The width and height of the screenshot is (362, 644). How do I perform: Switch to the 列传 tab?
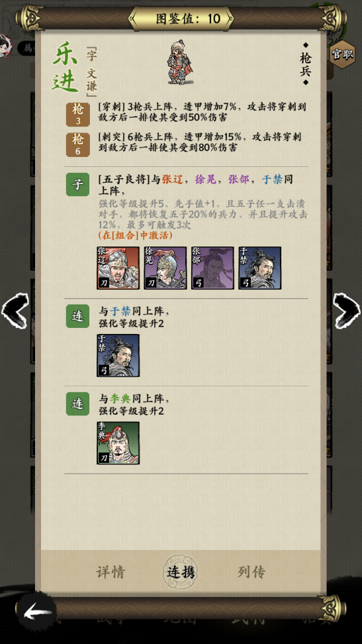(251, 572)
